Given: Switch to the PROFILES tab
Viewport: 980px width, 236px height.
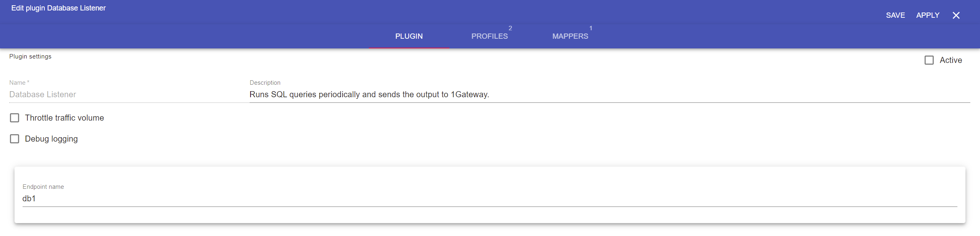Looking at the screenshot, I should tap(489, 36).
